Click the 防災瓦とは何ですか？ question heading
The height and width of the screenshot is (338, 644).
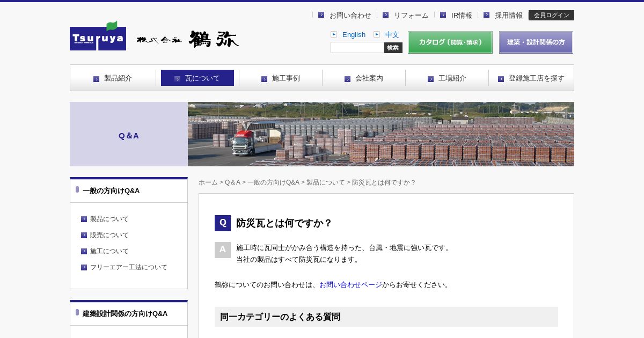(284, 223)
